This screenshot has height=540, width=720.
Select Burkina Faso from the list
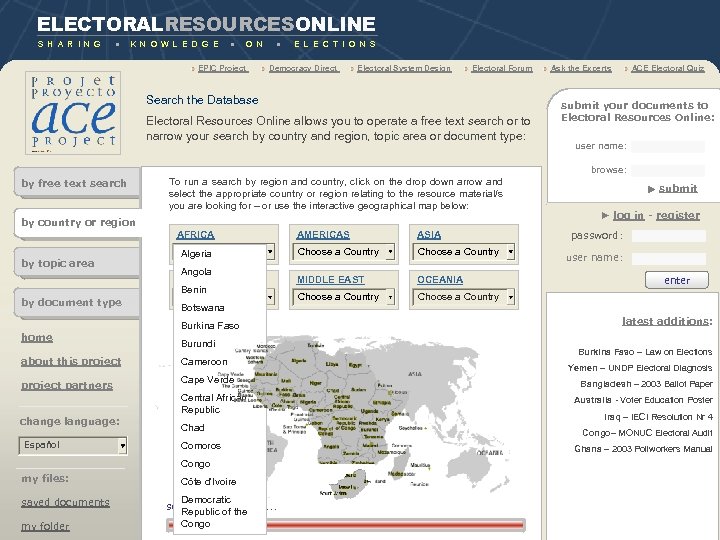coord(210,326)
